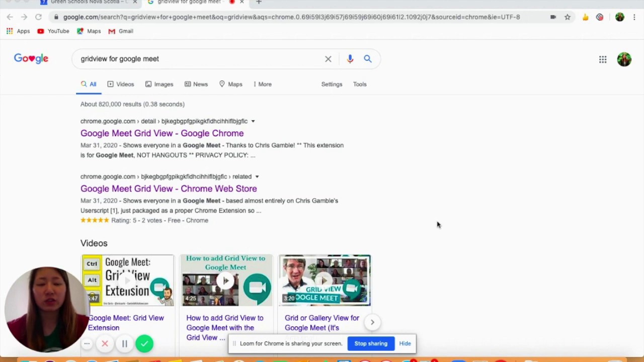
Task: Open the Gmail bookmark
Action: pyautogui.click(x=121, y=31)
